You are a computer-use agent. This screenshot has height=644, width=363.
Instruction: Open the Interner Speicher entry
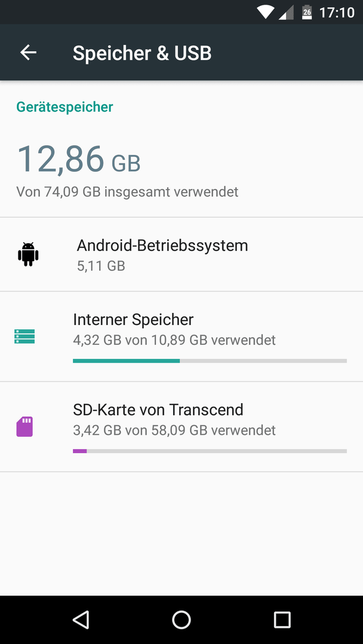coord(181,337)
